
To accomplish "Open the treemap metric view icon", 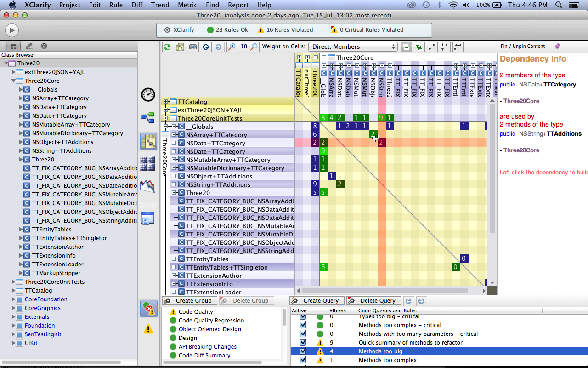I will (x=148, y=163).
